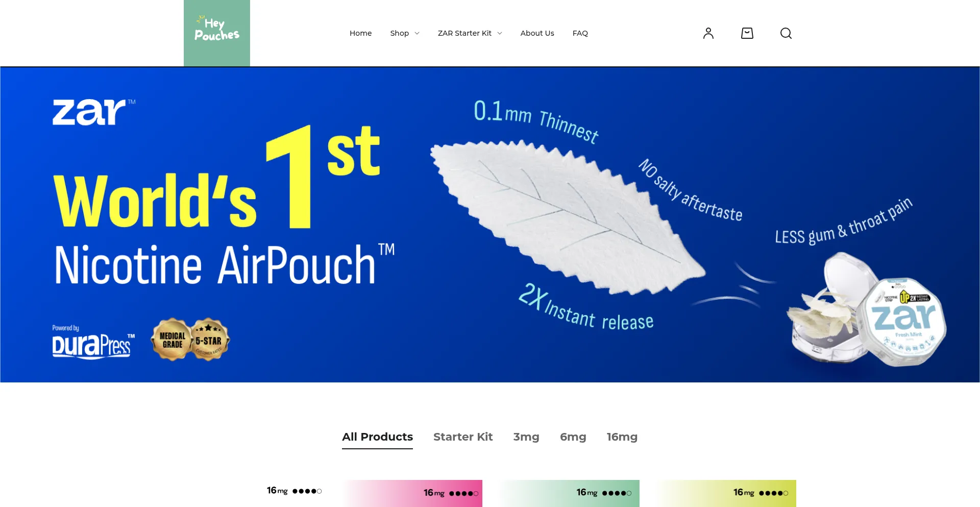Select the 16mg strength tab
The width and height of the screenshot is (980, 507).
[x=622, y=437]
